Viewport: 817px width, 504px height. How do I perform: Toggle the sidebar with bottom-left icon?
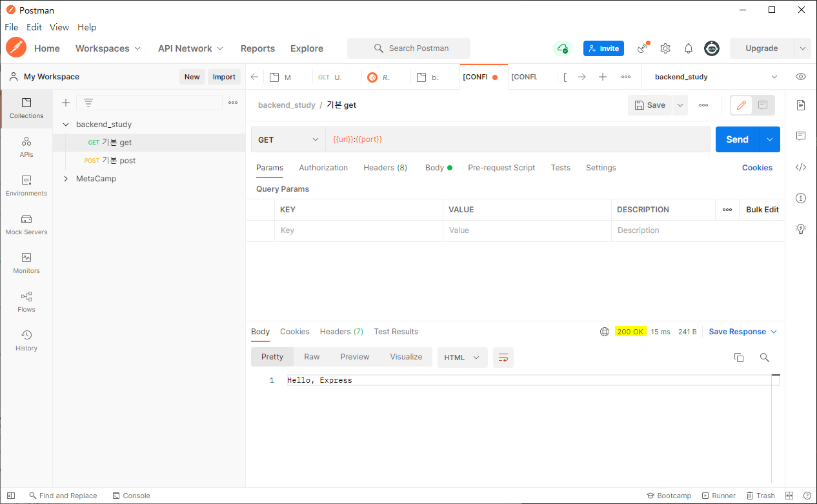11,496
